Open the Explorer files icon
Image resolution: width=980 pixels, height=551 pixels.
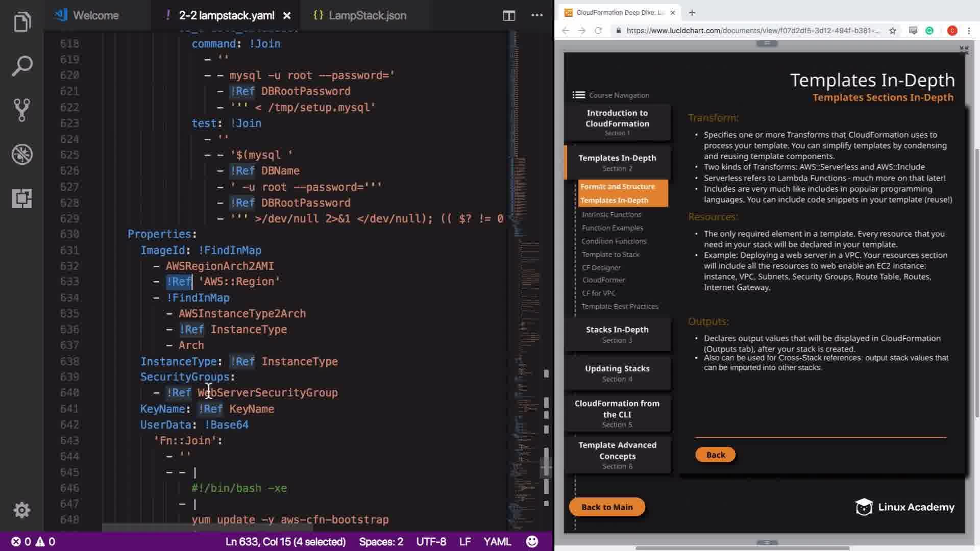click(x=22, y=22)
